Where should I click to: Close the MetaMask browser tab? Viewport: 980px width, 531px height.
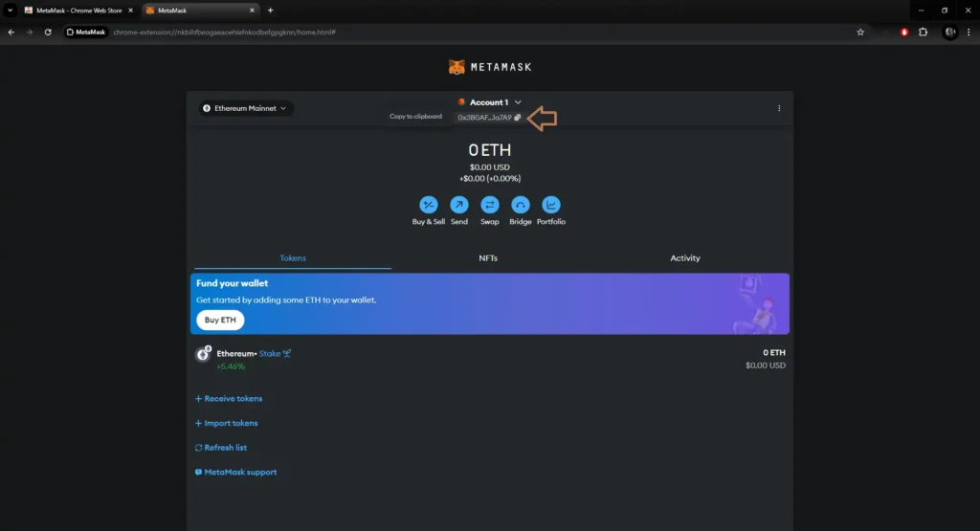252,11
